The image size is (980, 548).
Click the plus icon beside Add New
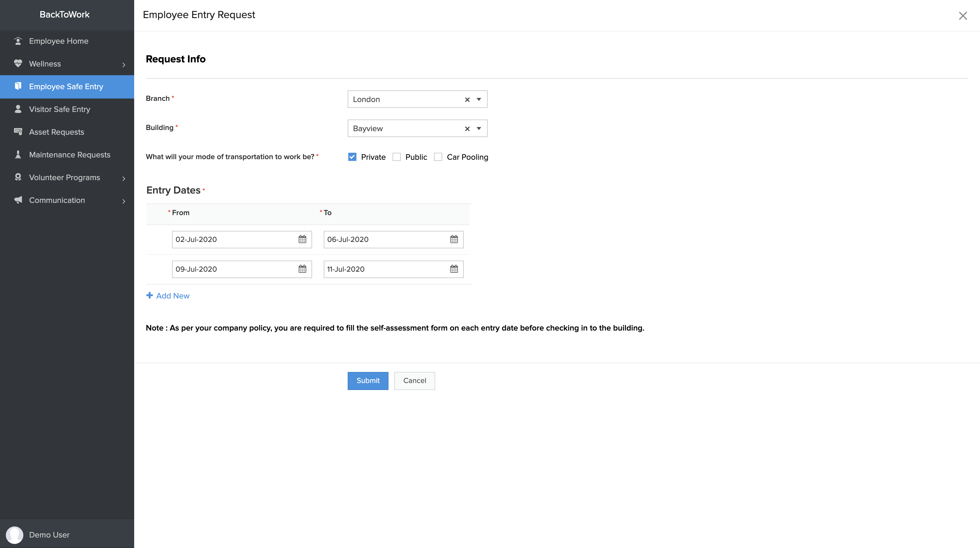(150, 296)
